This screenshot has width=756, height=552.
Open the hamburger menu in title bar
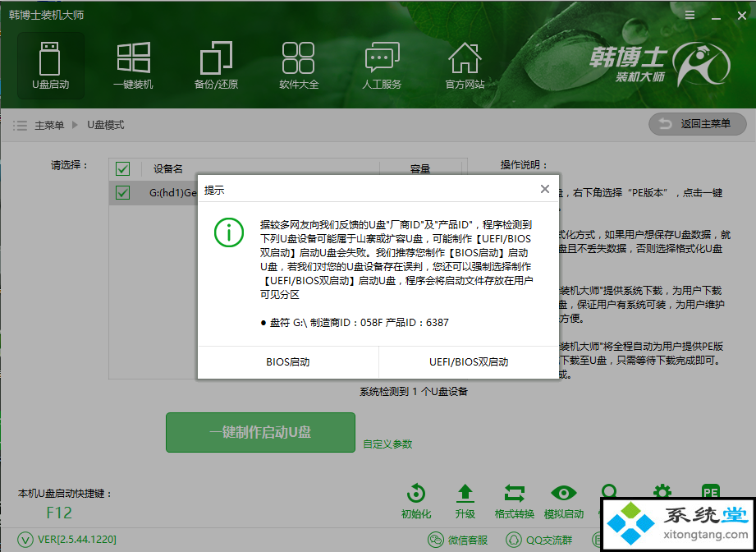pos(690,15)
